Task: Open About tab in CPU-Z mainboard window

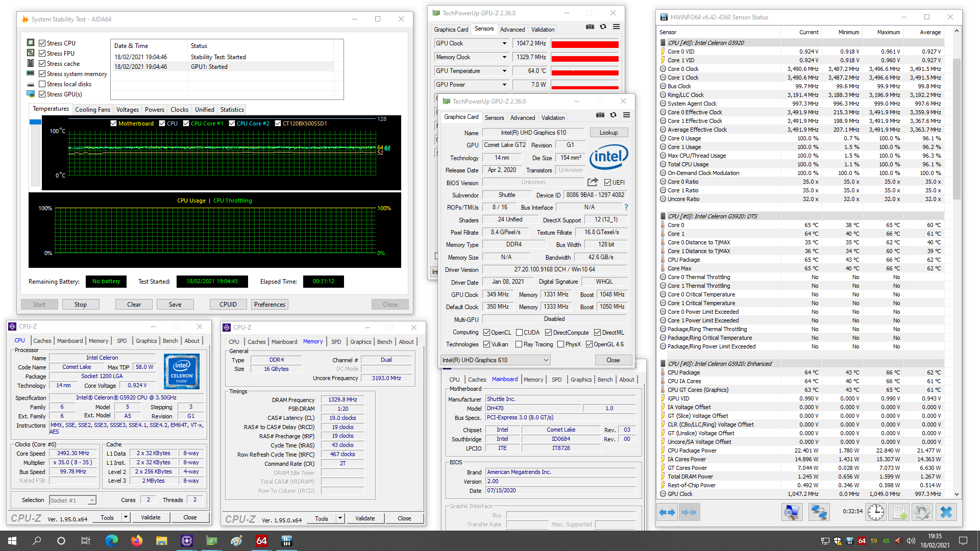Action: tap(627, 380)
